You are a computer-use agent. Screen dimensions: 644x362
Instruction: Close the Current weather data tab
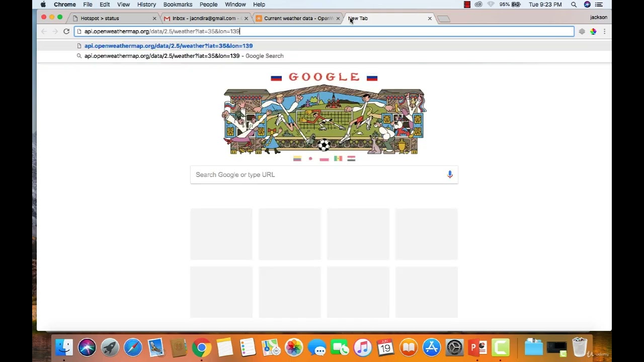coord(338,19)
